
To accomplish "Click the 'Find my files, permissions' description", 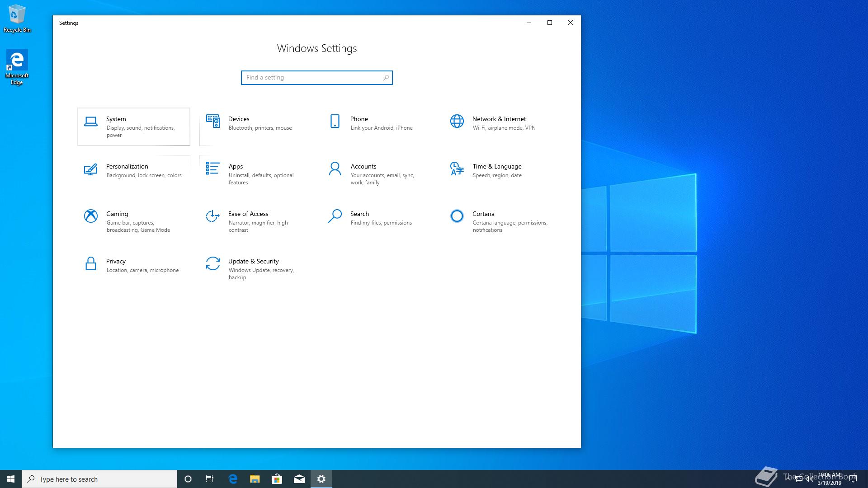I will coord(381,223).
